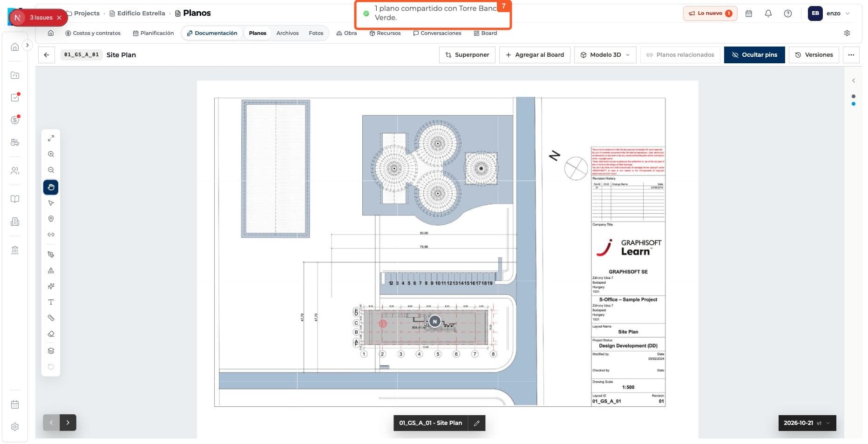Select the arrow pointer tool
Viewport: 868px width, 444px height.
coord(51,203)
